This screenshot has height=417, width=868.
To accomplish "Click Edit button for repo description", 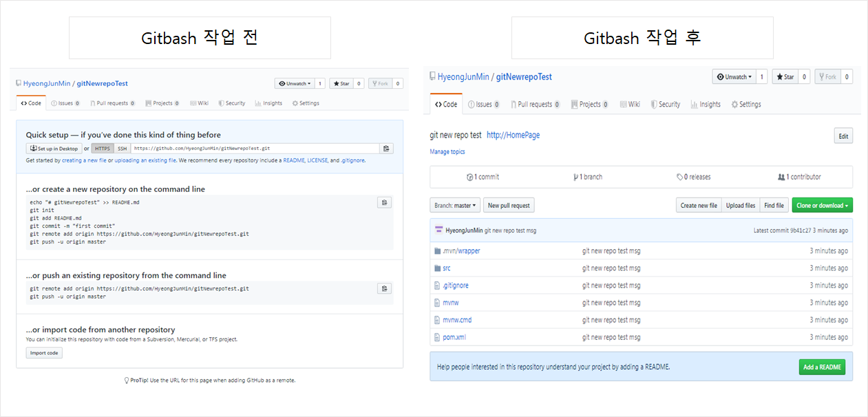I will click(x=843, y=136).
